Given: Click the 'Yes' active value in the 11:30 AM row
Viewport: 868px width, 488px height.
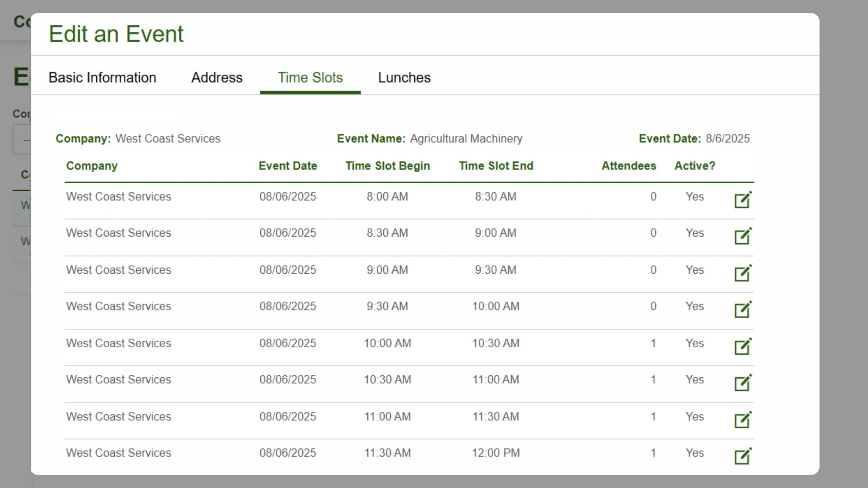Looking at the screenshot, I should [x=695, y=453].
